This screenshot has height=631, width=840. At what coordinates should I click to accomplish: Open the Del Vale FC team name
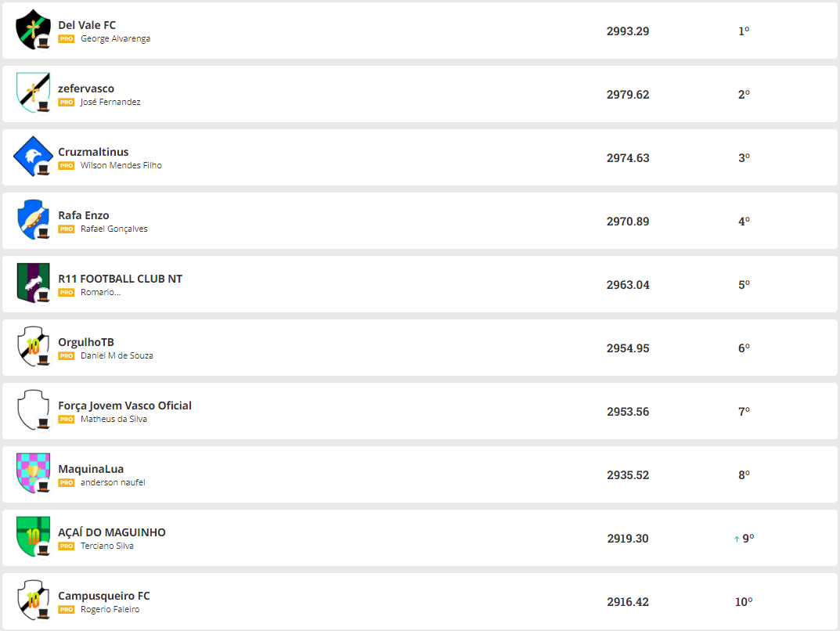coord(87,25)
